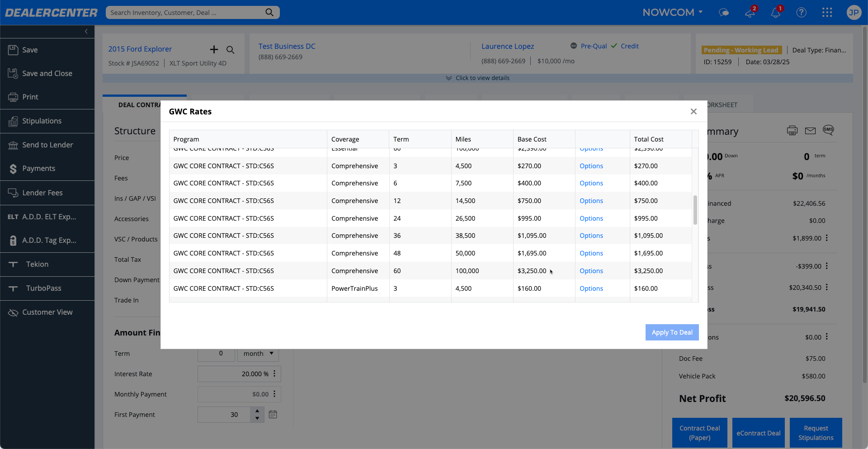Open Options for PowerTrainPlus 3-month term

[591, 288]
